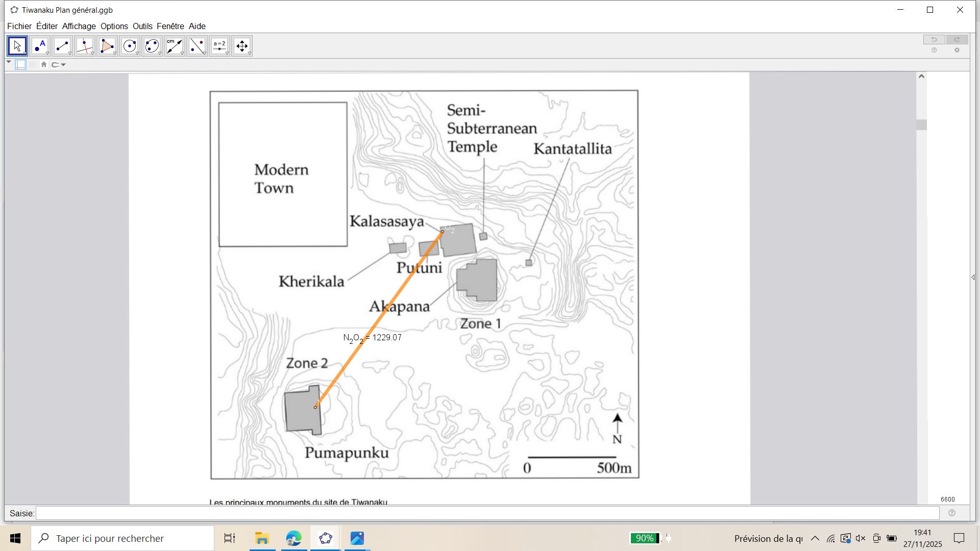Select Move Graphics View tool
980x551 pixels.
click(x=242, y=46)
